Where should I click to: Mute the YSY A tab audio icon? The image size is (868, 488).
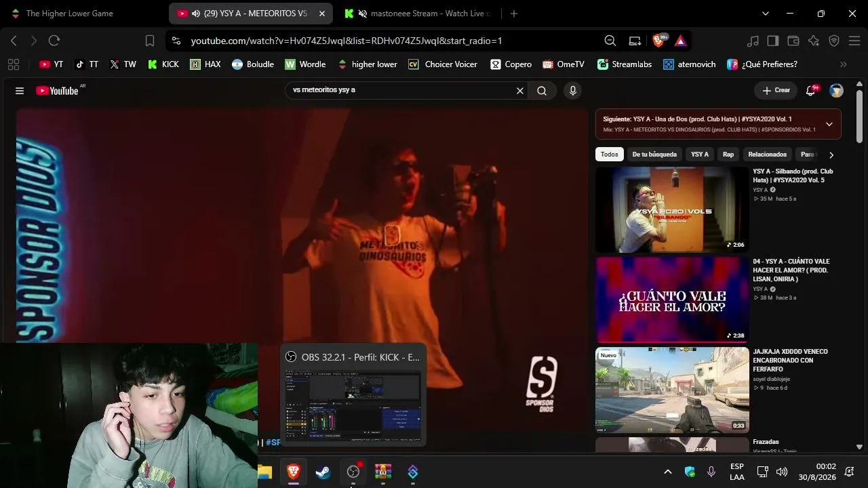coord(196,14)
